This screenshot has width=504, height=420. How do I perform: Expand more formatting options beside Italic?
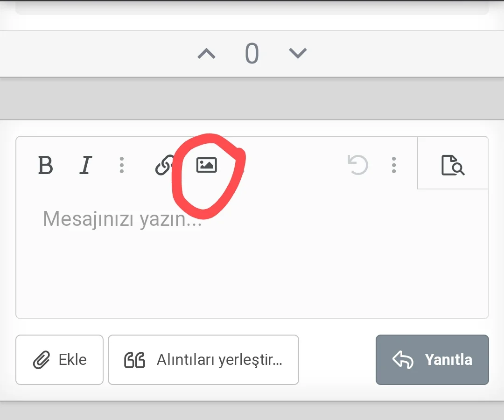[x=121, y=165]
